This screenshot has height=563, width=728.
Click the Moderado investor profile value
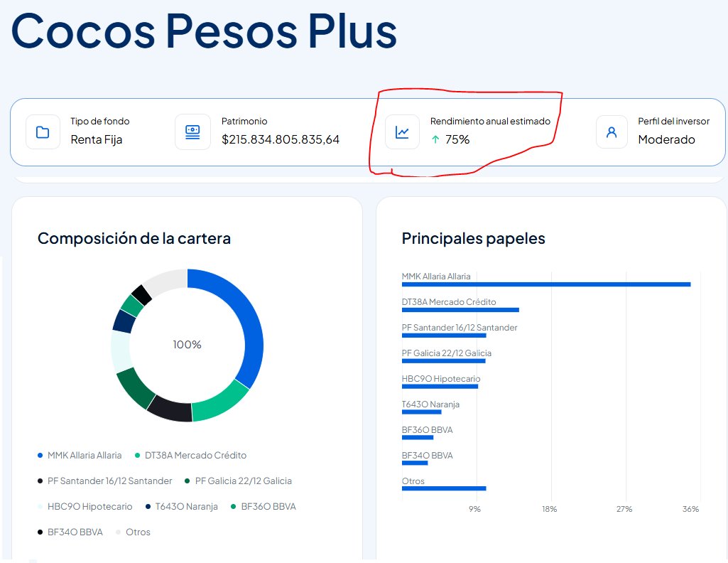667,139
